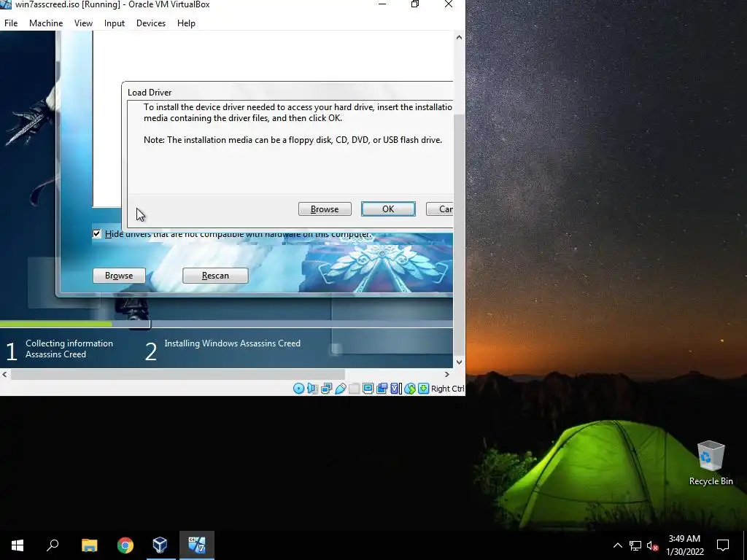Click the Browse button beside Rescan

[119, 276]
